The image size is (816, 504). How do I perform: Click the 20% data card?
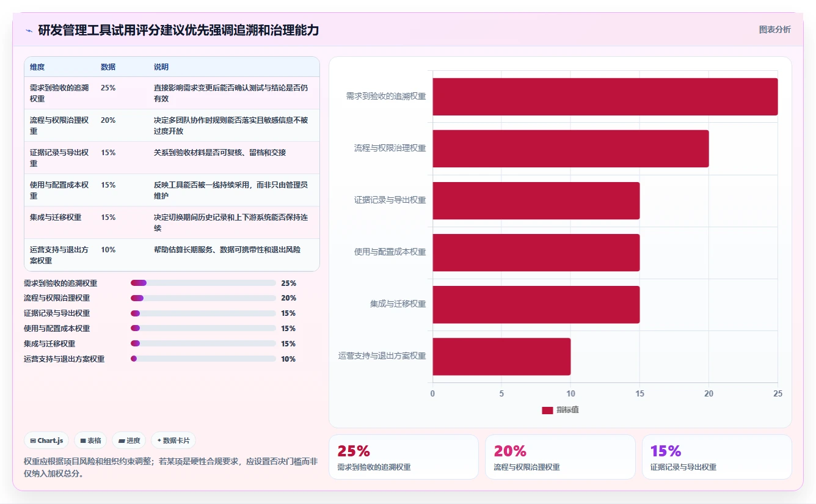click(x=560, y=457)
